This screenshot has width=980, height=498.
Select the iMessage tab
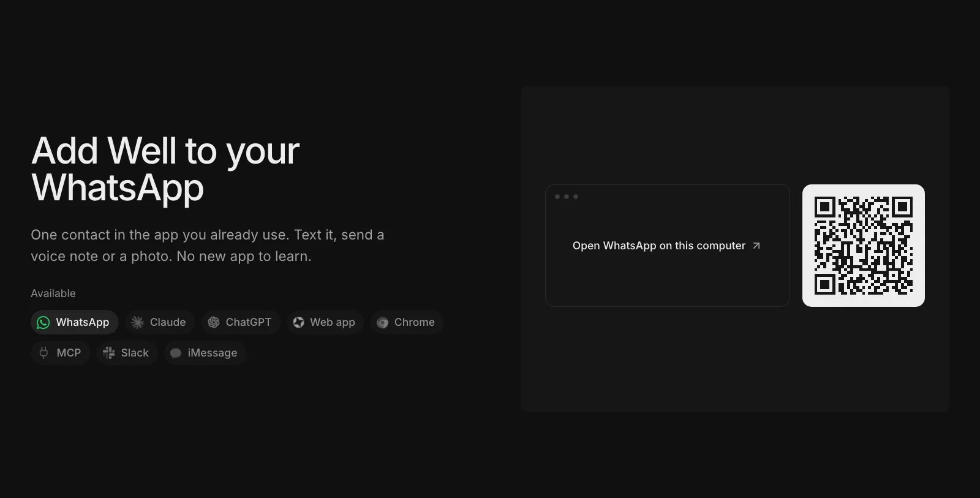click(205, 353)
